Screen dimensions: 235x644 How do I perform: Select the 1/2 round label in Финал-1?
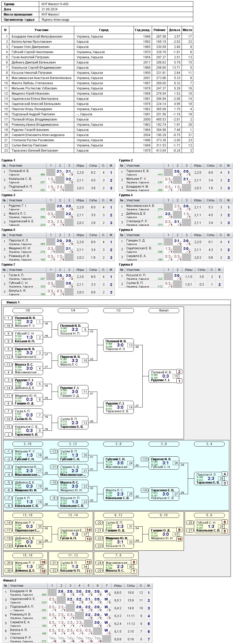[118, 310]
